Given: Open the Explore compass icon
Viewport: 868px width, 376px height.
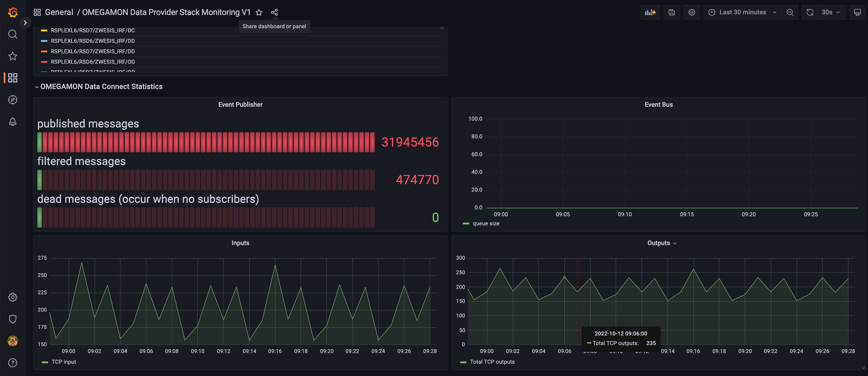Looking at the screenshot, I should [x=13, y=100].
